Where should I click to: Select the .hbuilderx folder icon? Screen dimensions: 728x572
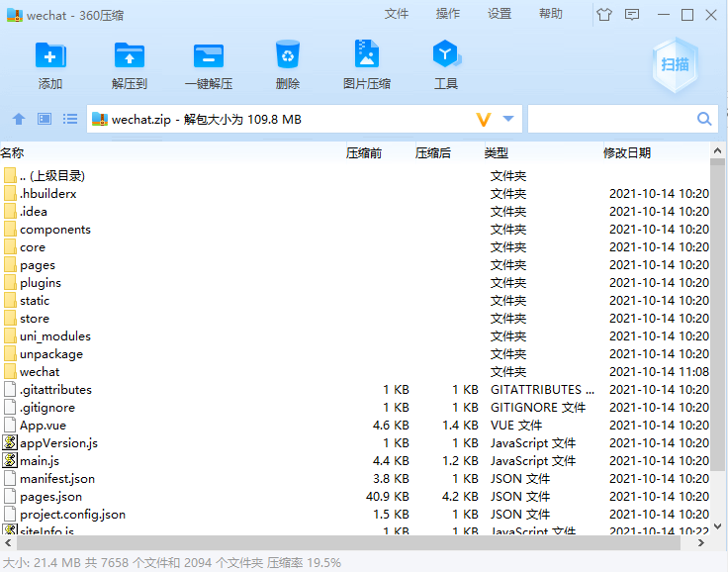[10, 194]
